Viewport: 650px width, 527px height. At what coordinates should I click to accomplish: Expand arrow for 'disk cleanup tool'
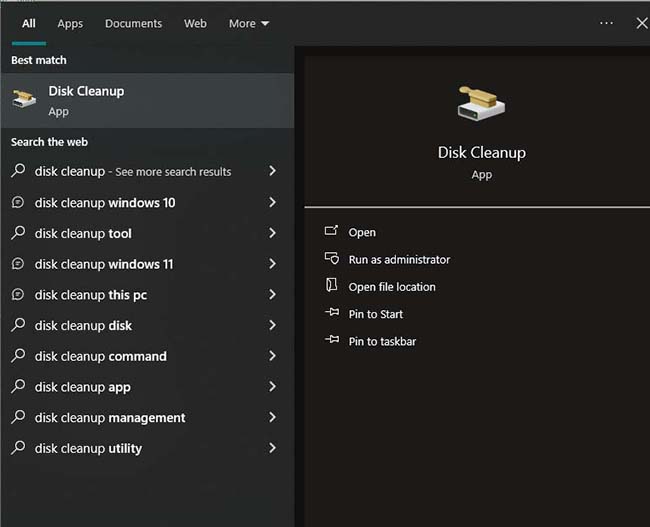pyautogui.click(x=272, y=233)
